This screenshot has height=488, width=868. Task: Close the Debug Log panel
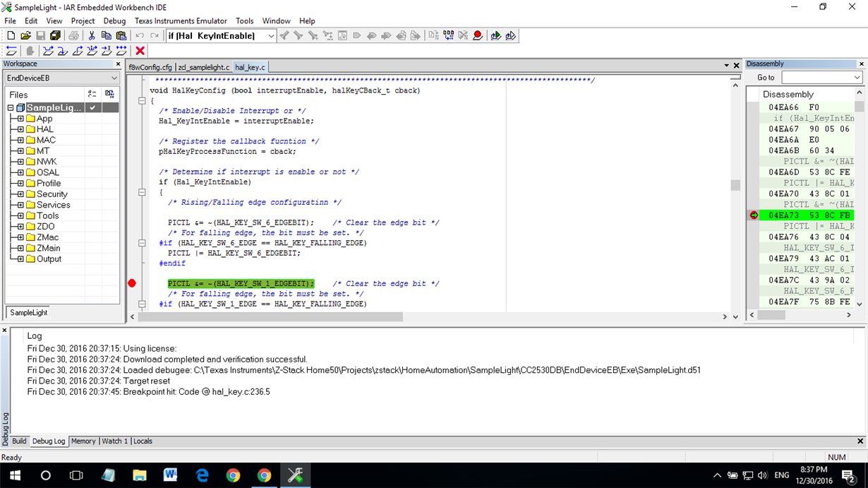point(4,330)
